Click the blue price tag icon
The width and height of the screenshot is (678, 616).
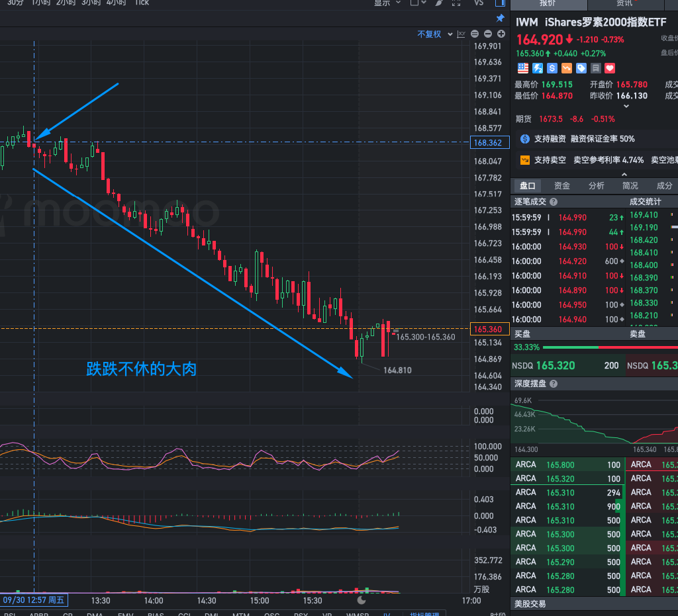point(581,68)
